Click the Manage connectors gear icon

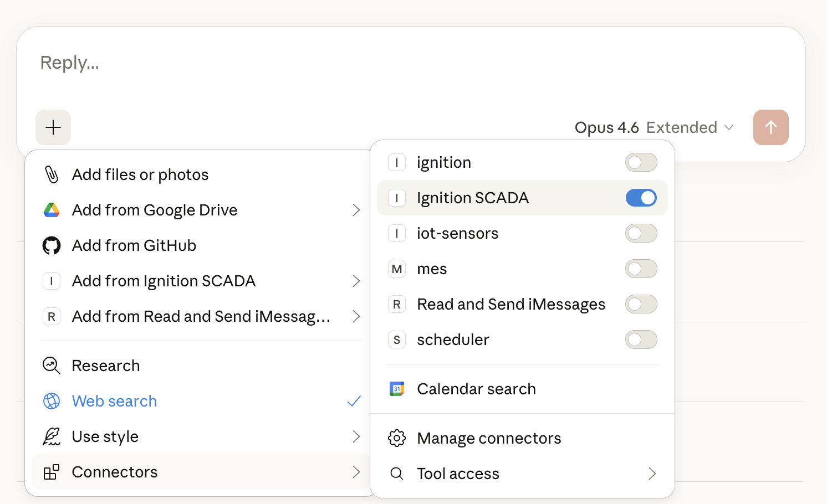pos(396,438)
